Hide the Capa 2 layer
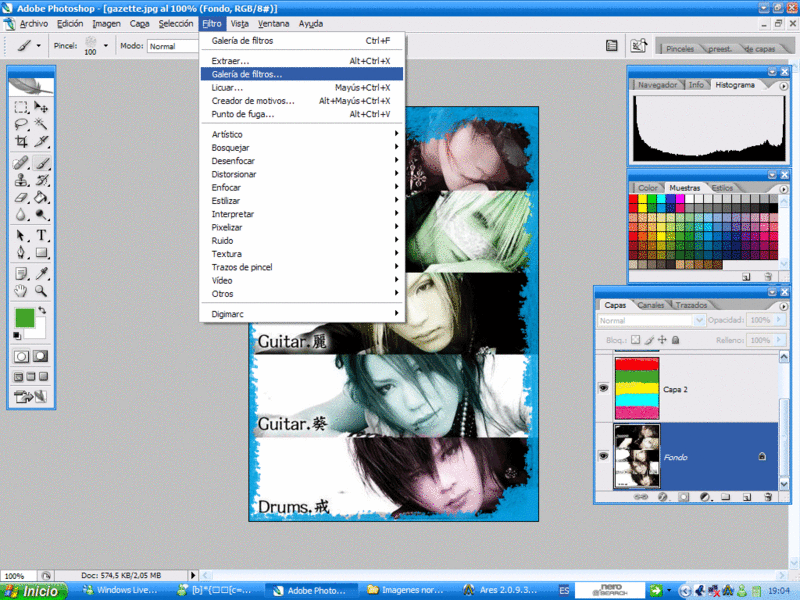Image resolution: width=800 pixels, height=600 pixels. (604, 388)
